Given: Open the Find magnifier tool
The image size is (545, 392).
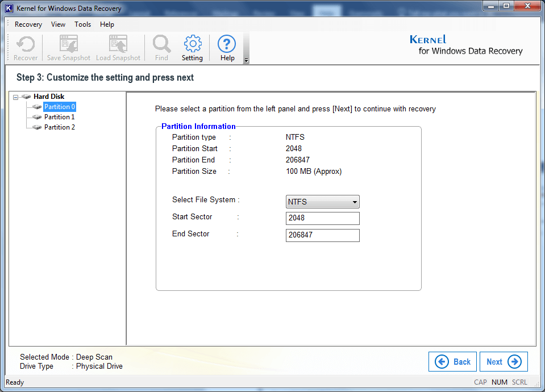Looking at the screenshot, I should coord(161,48).
